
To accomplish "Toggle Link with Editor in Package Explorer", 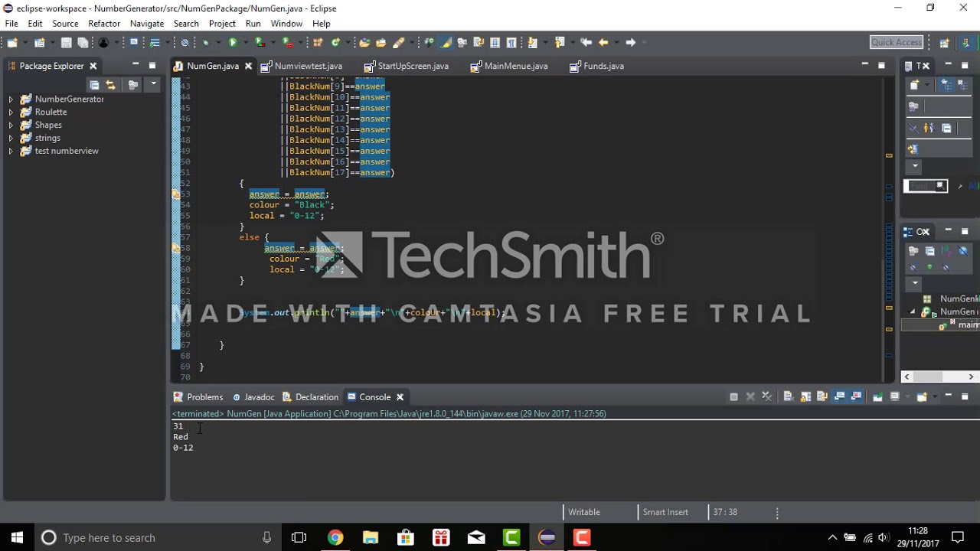I will coord(111,85).
